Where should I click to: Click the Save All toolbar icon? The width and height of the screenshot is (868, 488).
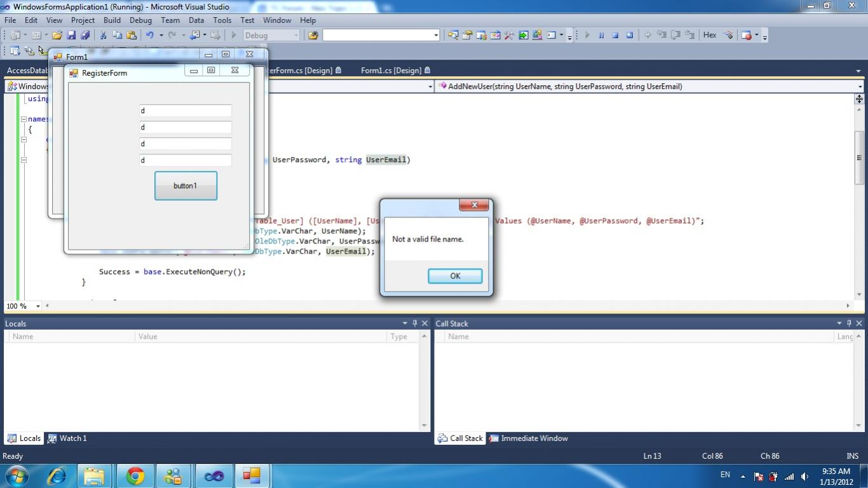click(x=85, y=36)
